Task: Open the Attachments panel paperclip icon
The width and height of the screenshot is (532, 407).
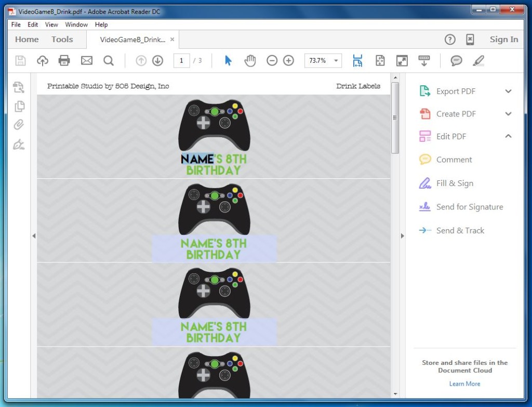Action: pyautogui.click(x=19, y=125)
